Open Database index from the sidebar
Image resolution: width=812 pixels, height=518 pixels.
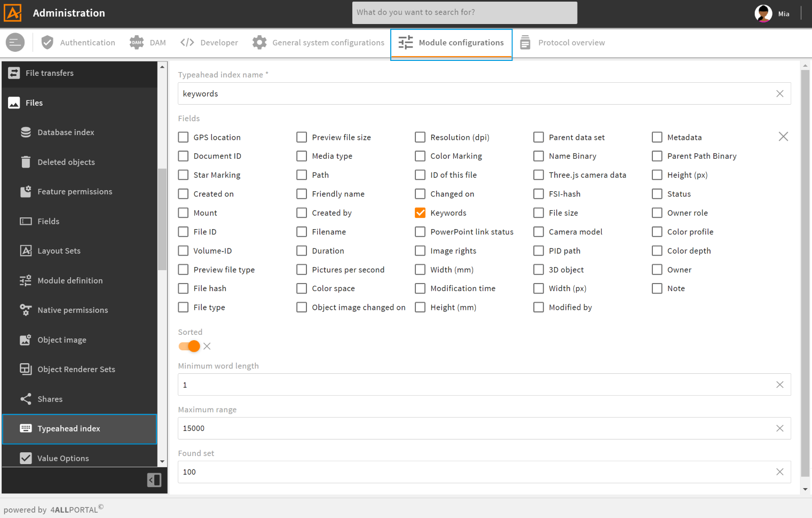(x=65, y=132)
